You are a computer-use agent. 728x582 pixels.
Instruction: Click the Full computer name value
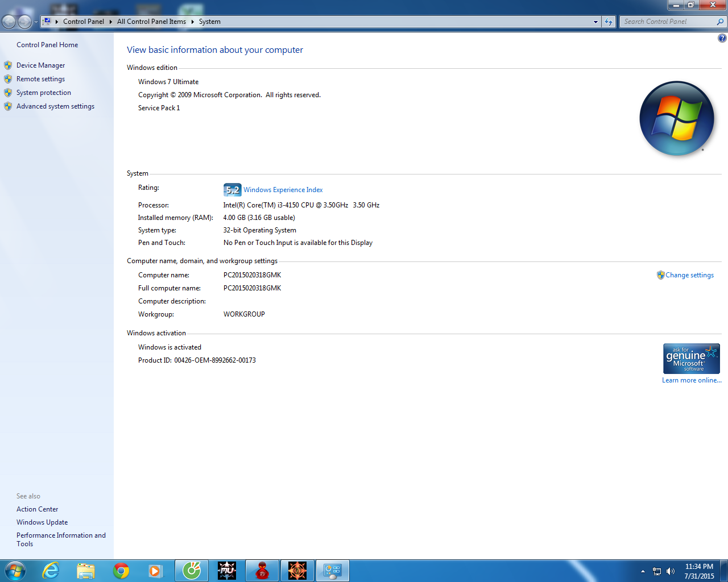pyautogui.click(x=252, y=288)
